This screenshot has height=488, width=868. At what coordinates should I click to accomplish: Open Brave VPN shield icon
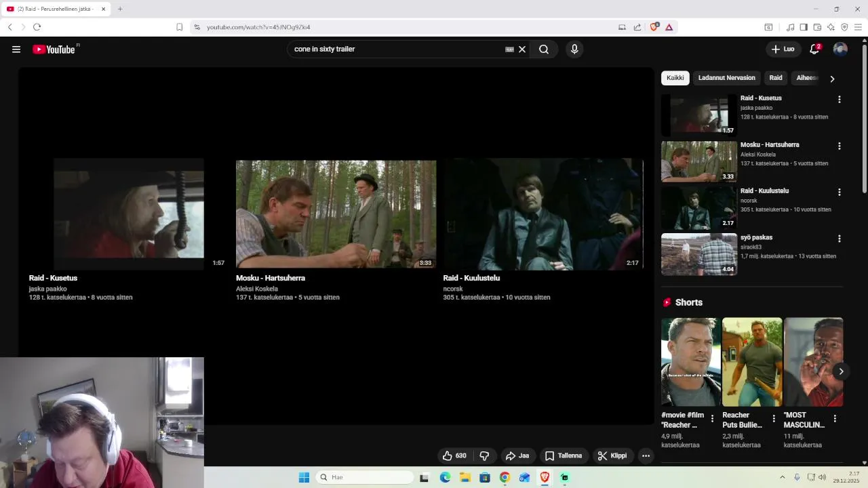coord(844,27)
